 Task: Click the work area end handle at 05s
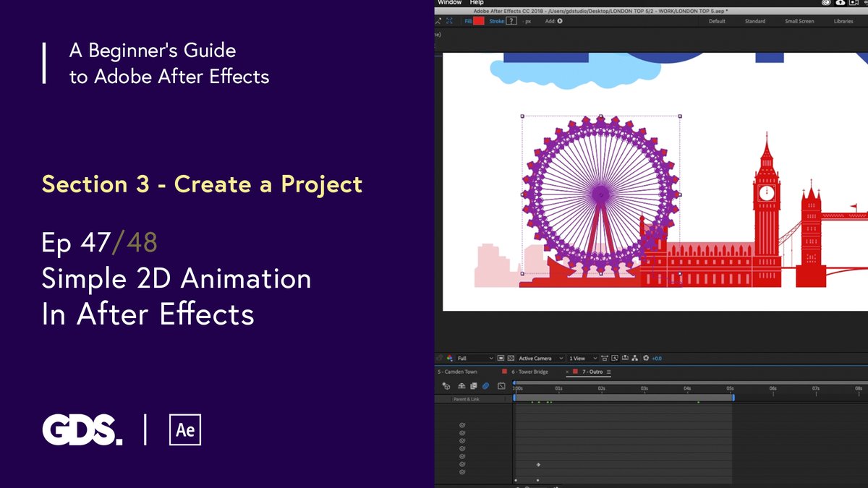733,398
